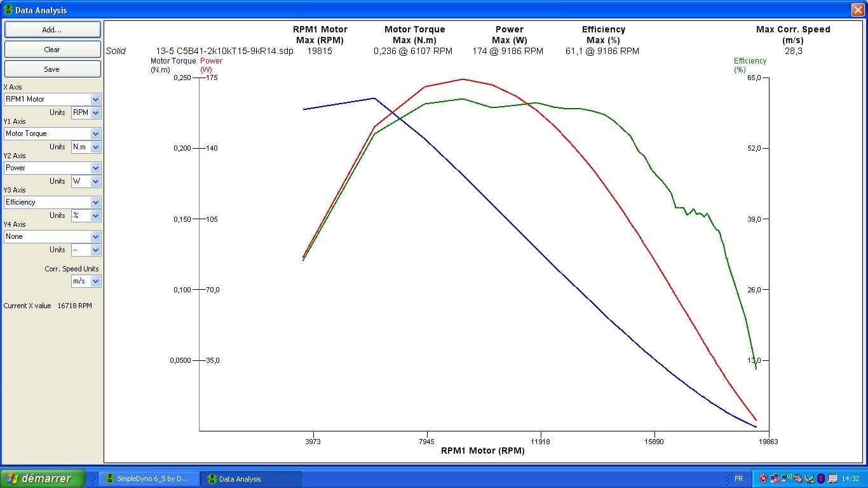868x488 pixels.
Task: Open the Y2 Axis Power dropdown
Action: point(95,168)
